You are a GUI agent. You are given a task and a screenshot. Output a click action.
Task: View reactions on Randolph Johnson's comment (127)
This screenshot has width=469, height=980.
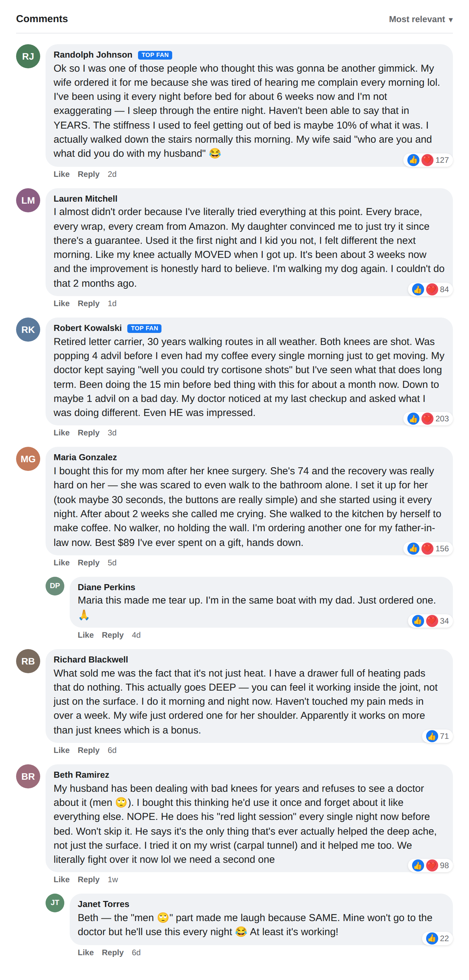tap(428, 160)
